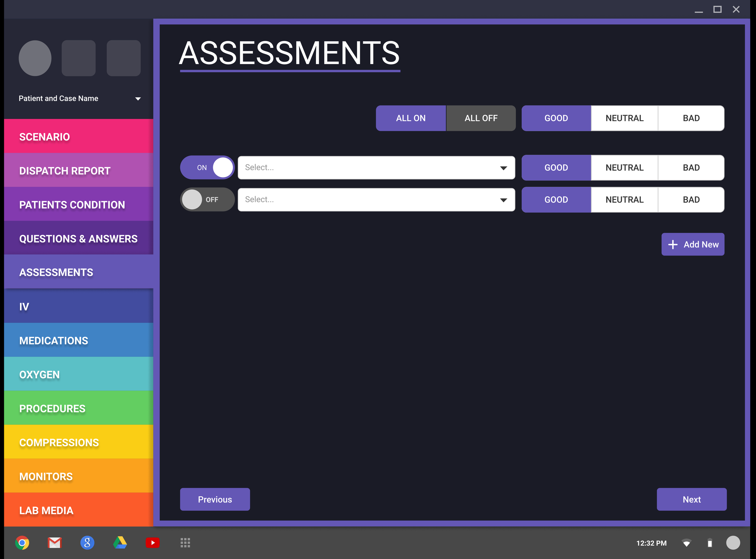The width and height of the screenshot is (756, 559).
Task: Go to the Next page
Action: click(x=691, y=499)
